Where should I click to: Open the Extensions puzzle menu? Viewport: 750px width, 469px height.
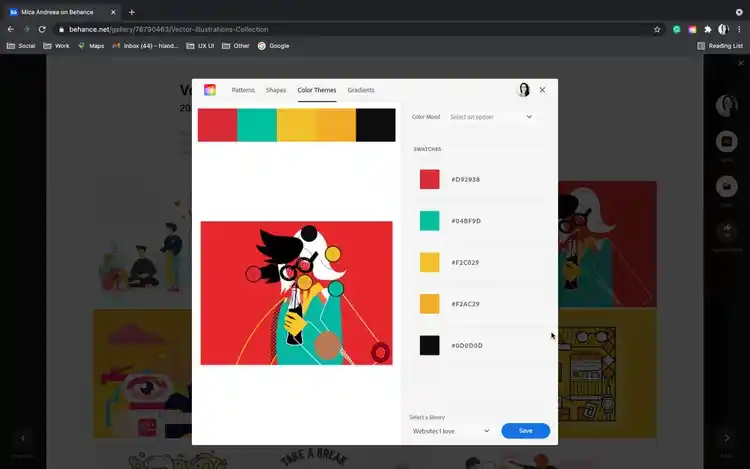coord(708,29)
